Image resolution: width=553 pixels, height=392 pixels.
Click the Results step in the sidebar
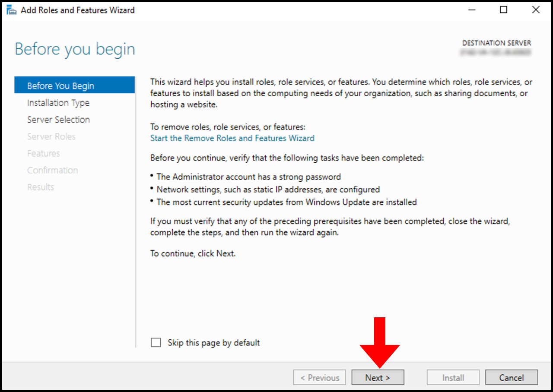tap(40, 187)
